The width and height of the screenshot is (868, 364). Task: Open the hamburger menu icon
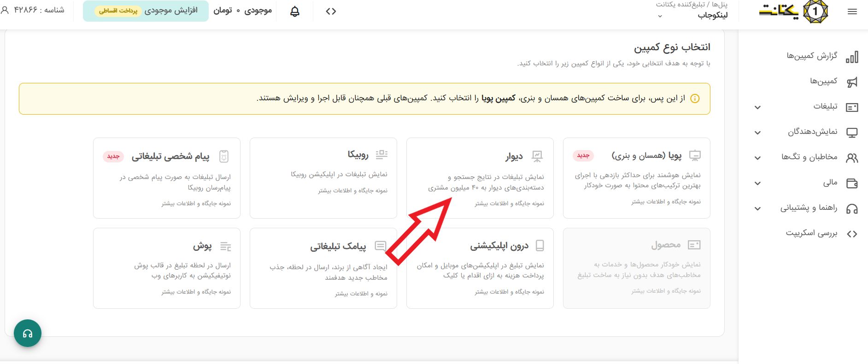pos(852,12)
